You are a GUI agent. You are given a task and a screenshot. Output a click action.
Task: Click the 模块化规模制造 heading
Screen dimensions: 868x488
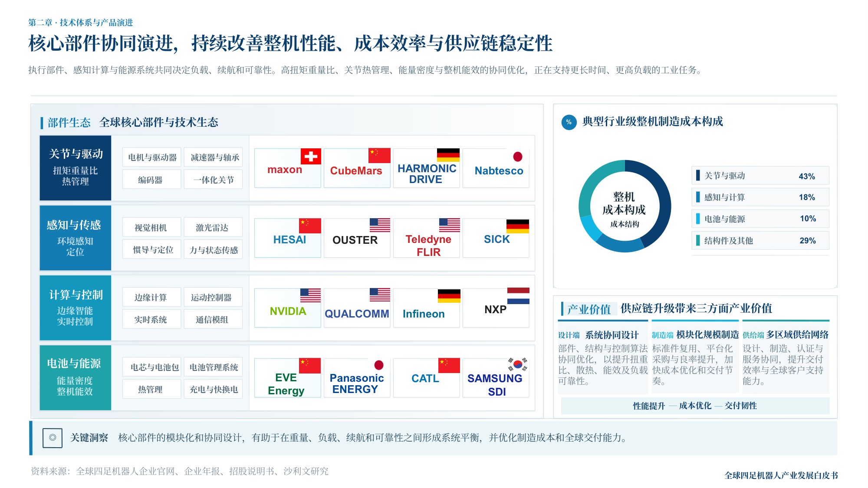[707, 334]
